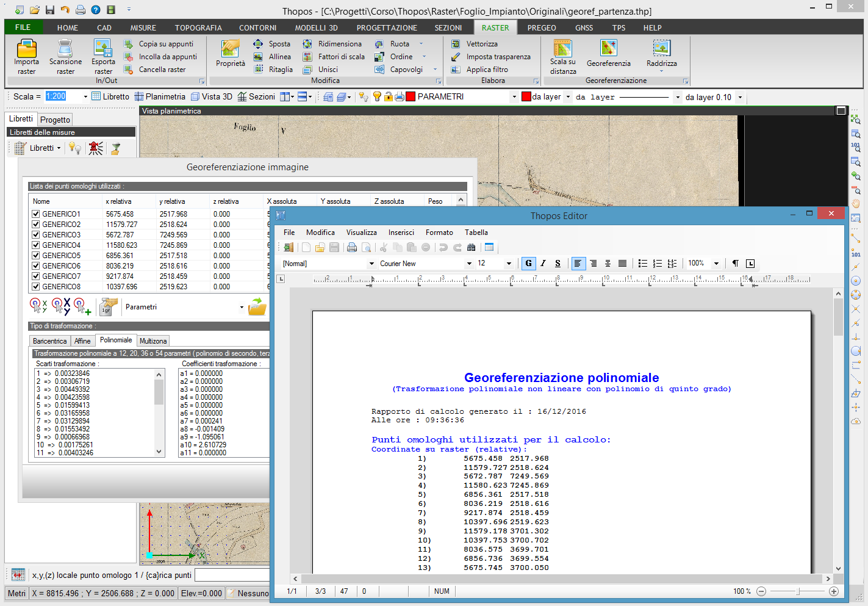868x606 pixels.
Task: Launch Georeferenzia tool icon
Action: tap(609, 48)
